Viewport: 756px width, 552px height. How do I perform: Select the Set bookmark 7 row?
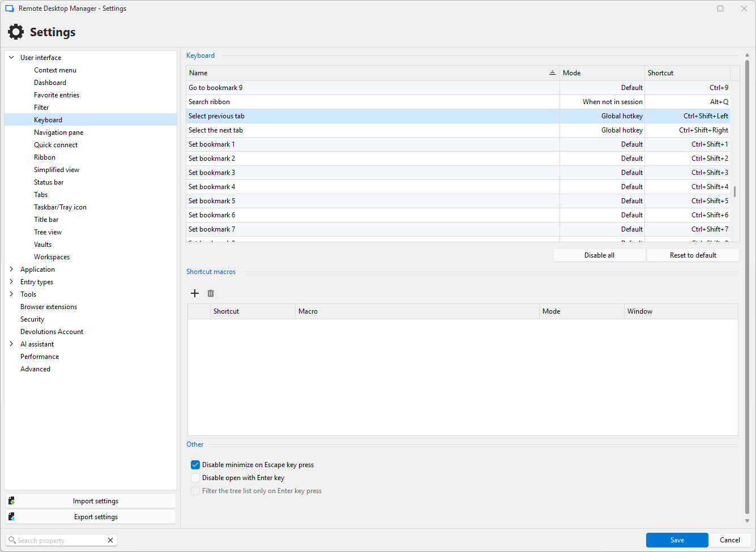click(x=458, y=229)
